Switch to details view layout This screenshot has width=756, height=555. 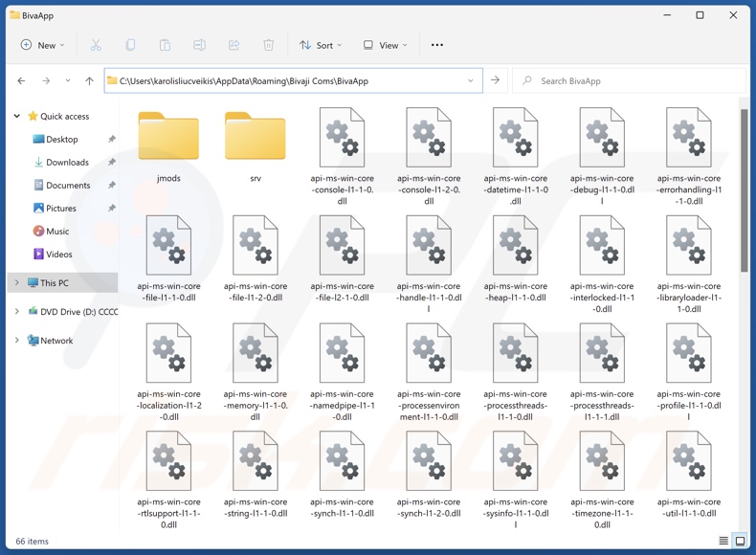(723, 542)
